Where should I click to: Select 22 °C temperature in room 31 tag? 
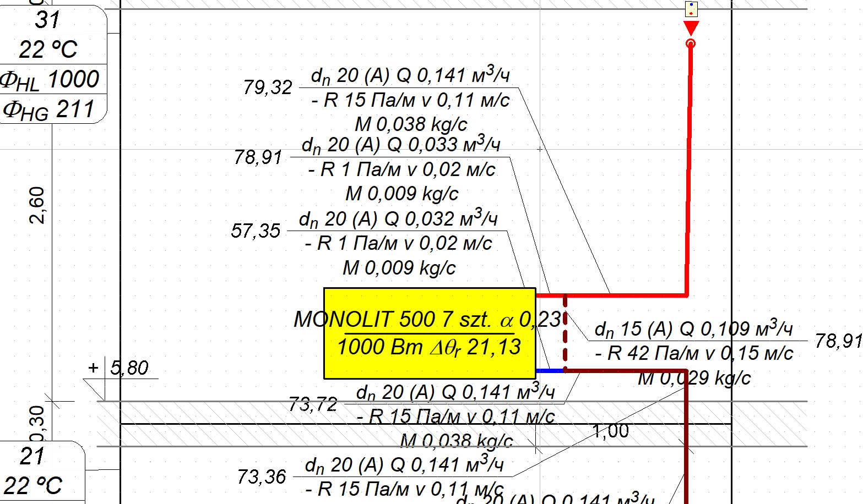[x=48, y=50]
